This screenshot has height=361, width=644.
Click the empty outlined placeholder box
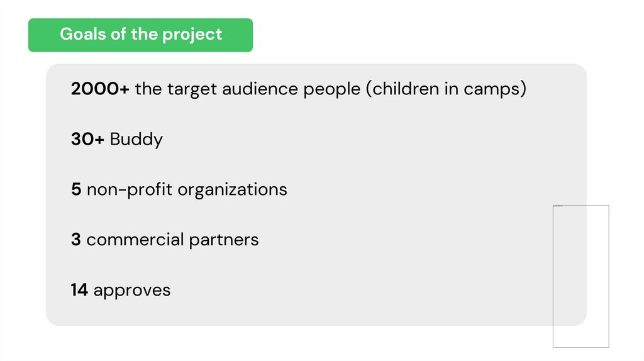(580, 276)
